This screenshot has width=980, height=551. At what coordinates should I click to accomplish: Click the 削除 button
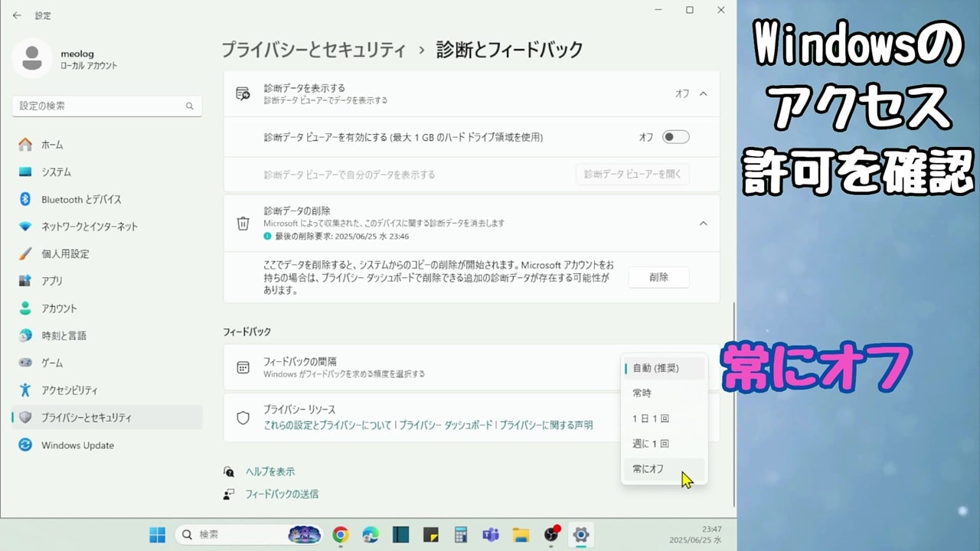coord(658,277)
